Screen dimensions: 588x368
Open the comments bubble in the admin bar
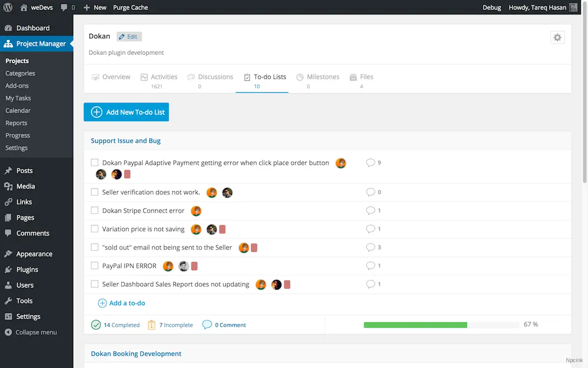click(x=64, y=7)
